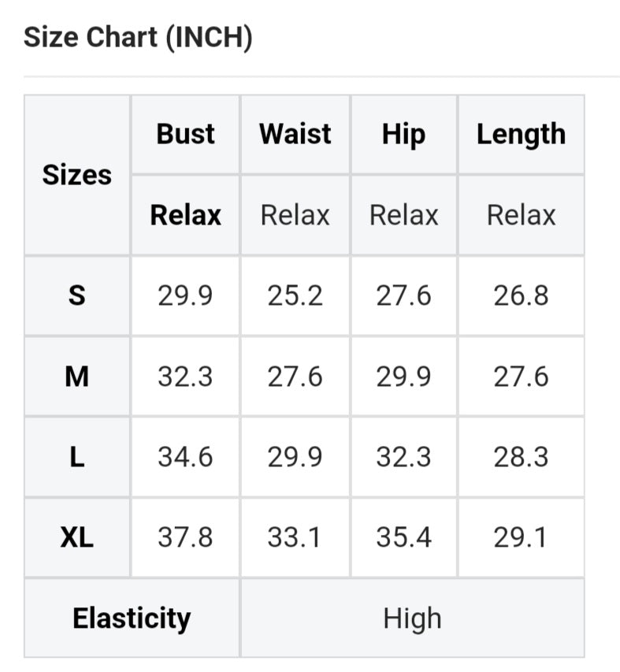The height and width of the screenshot is (672, 620).
Task: Select the Length column header
Action: point(521,134)
